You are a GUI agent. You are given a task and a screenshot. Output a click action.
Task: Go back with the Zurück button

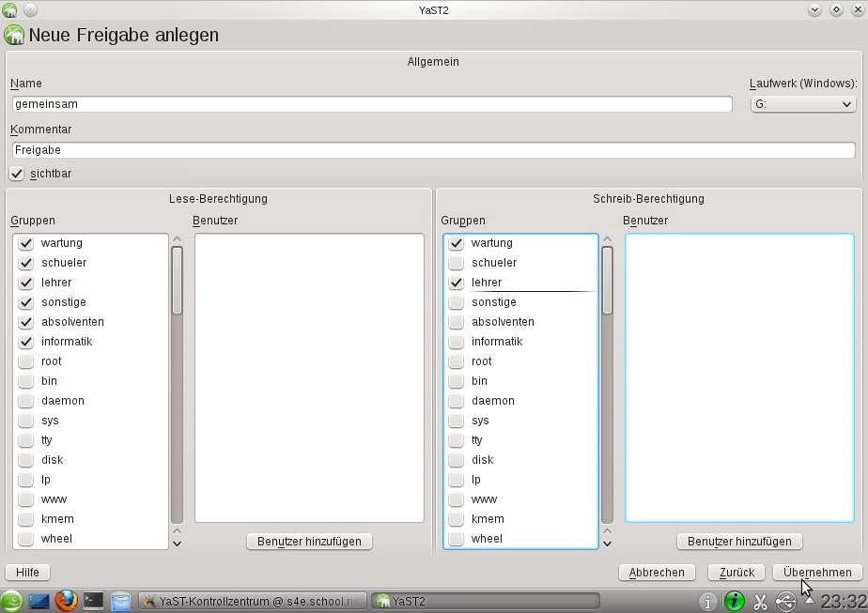[x=736, y=573]
